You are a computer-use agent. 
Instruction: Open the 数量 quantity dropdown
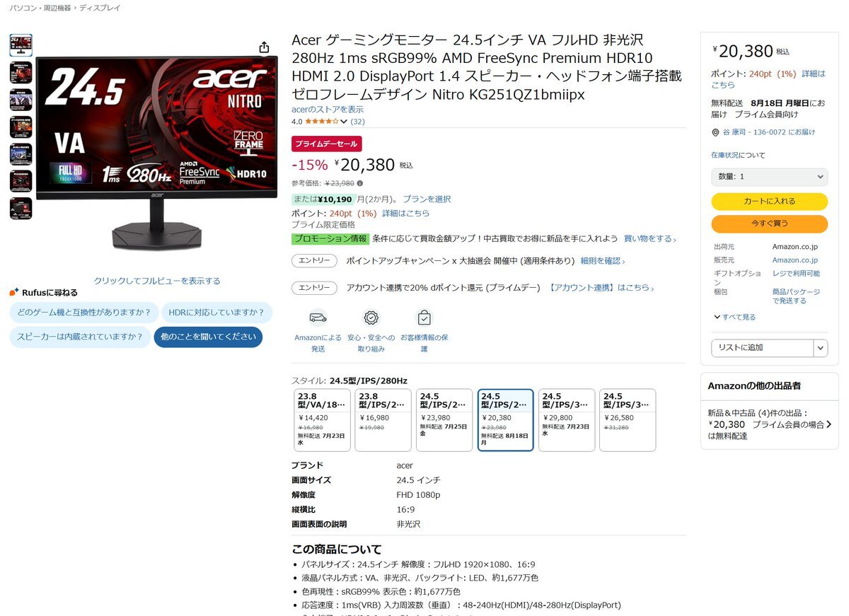(769, 177)
